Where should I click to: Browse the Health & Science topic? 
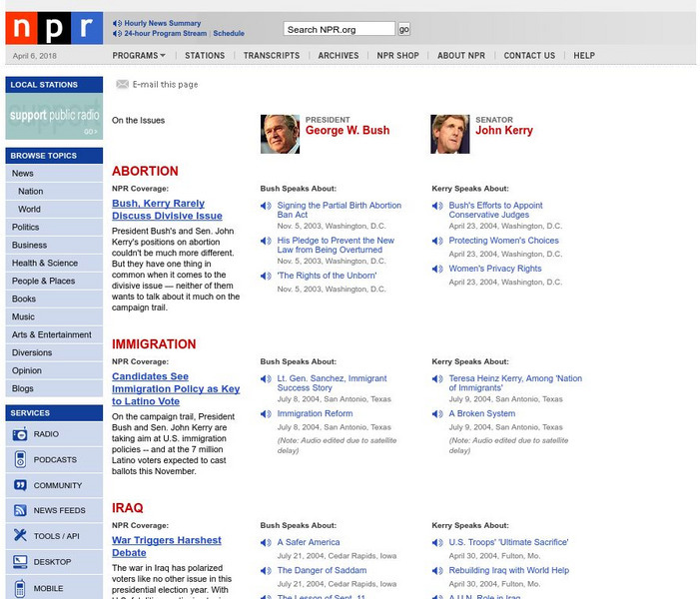point(54,263)
